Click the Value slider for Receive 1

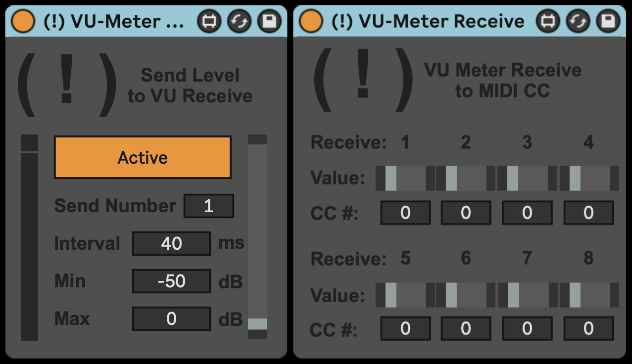pos(405,178)
